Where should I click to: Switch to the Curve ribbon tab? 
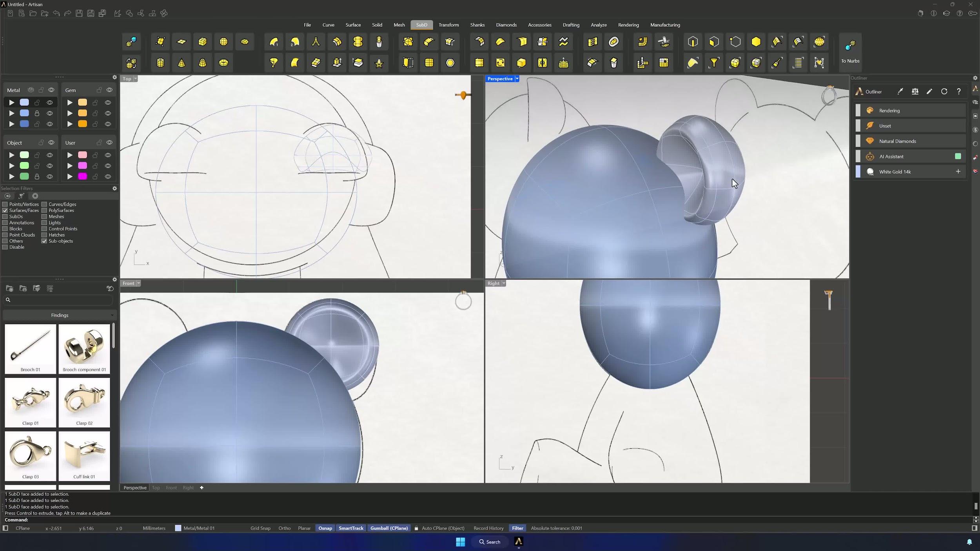coord(328,25)
